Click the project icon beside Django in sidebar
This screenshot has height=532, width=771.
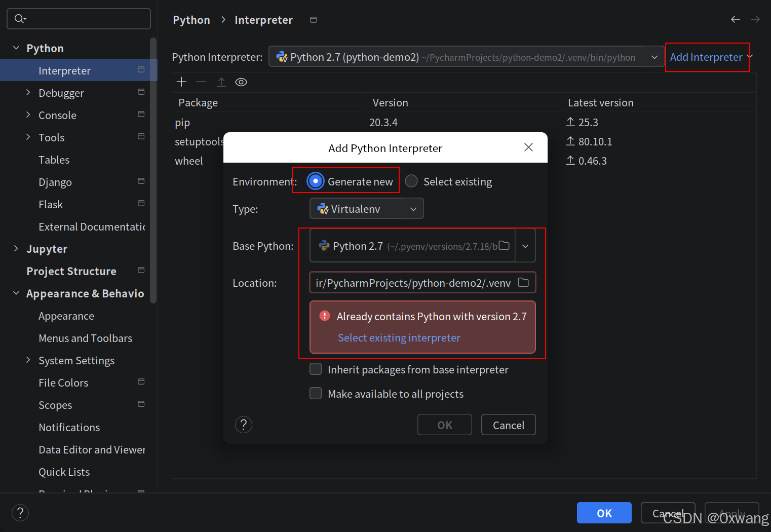pos(141,181)
